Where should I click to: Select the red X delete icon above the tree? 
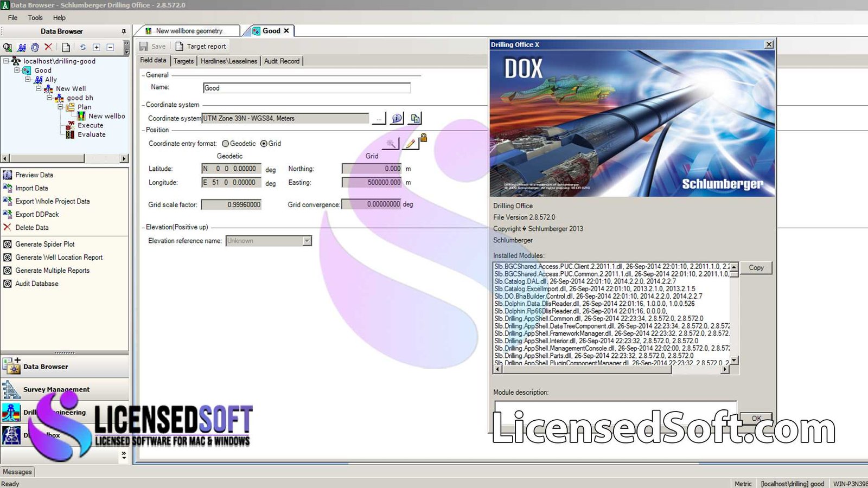[x=48, y=47]
